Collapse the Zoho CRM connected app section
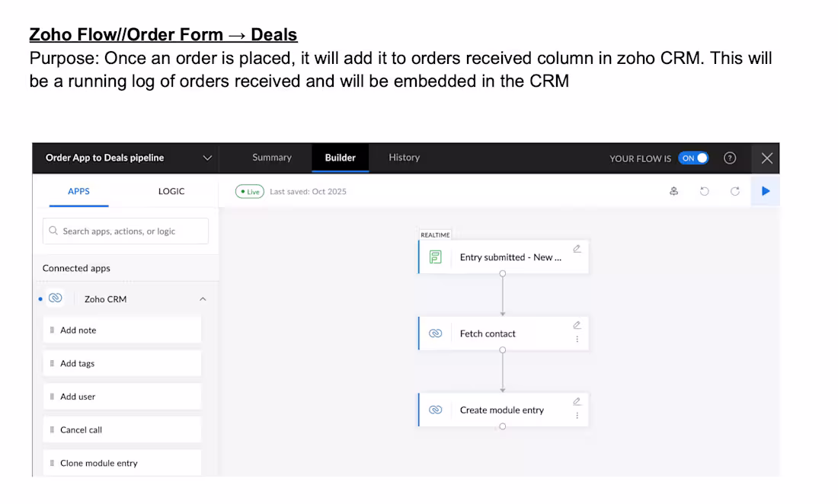Viewport: 838px width, 504px height. pyautogui.click(x=203, y=298)
